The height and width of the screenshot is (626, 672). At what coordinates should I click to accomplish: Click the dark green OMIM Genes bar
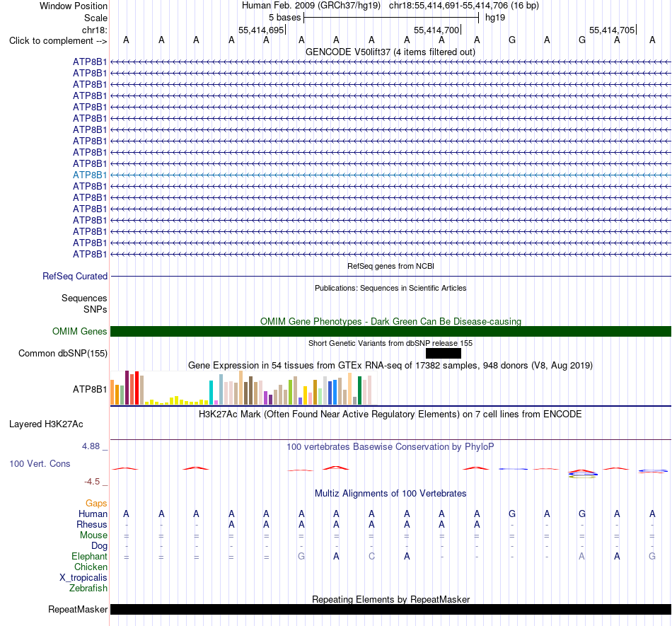click(x=390, y=331)
